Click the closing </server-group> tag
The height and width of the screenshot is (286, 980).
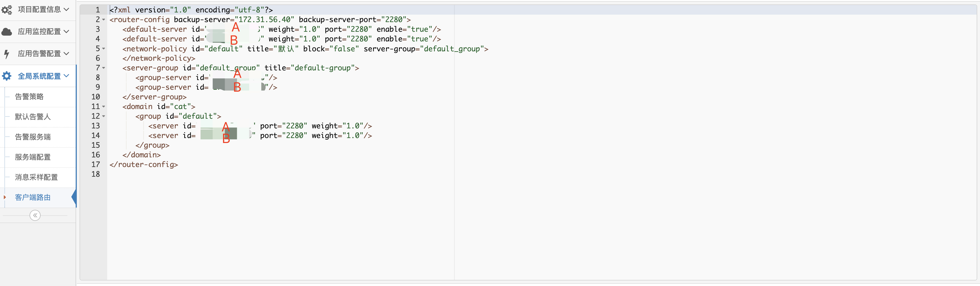pos(154,97)
